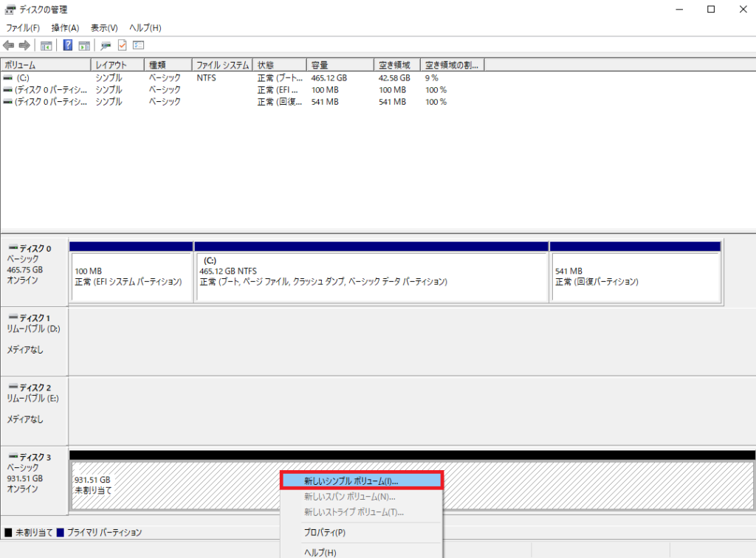Click the checklist settings toolbar icon
Screen dimensions: 756x558
tap(138, 46)
